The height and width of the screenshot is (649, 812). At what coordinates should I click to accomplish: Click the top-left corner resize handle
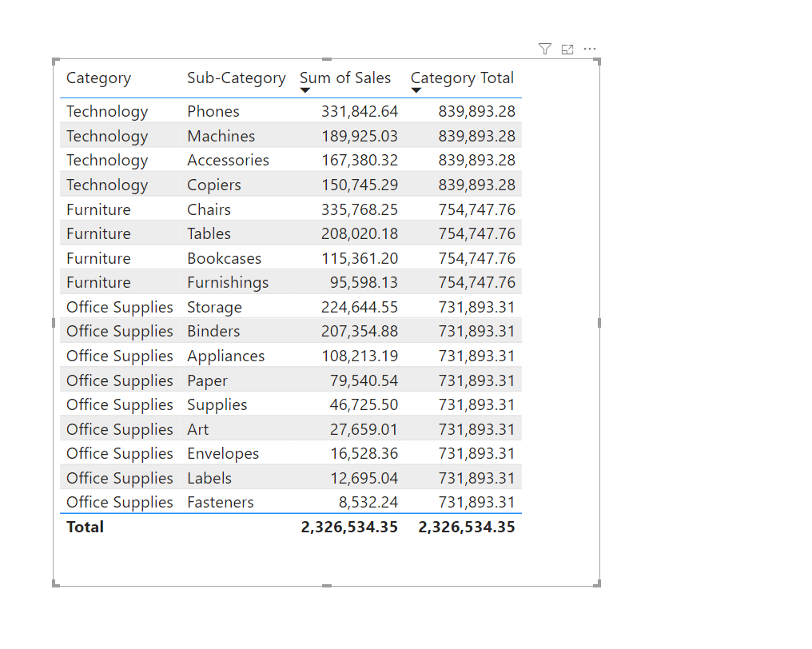coord(55,61)
